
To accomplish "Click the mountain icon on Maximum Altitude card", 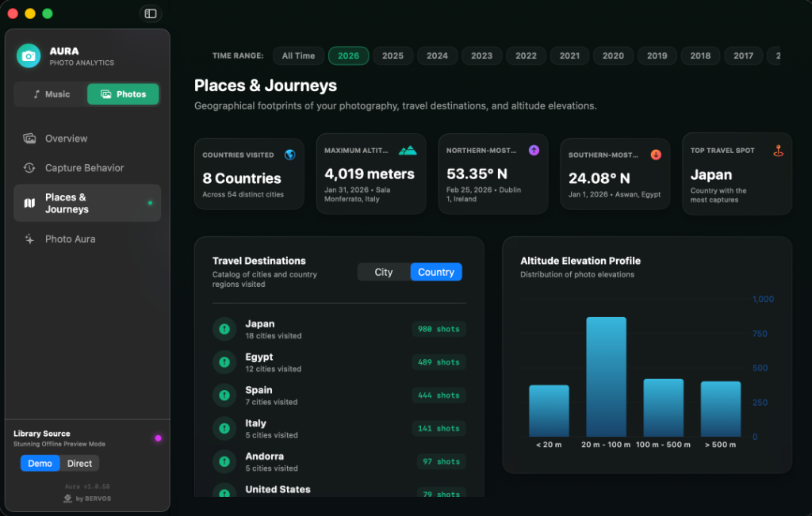I will tap(408, 151).
